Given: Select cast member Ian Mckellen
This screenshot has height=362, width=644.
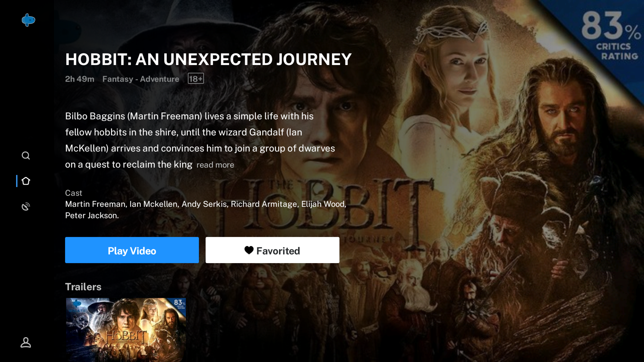Looking at the screenshot, I should point(153,204).
